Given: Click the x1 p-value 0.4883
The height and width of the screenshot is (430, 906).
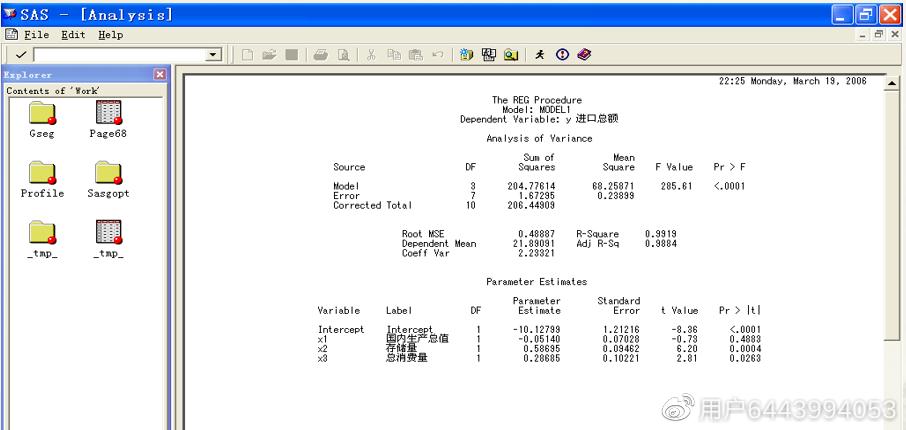Looking at the screenshot, I should pos(745,339).
